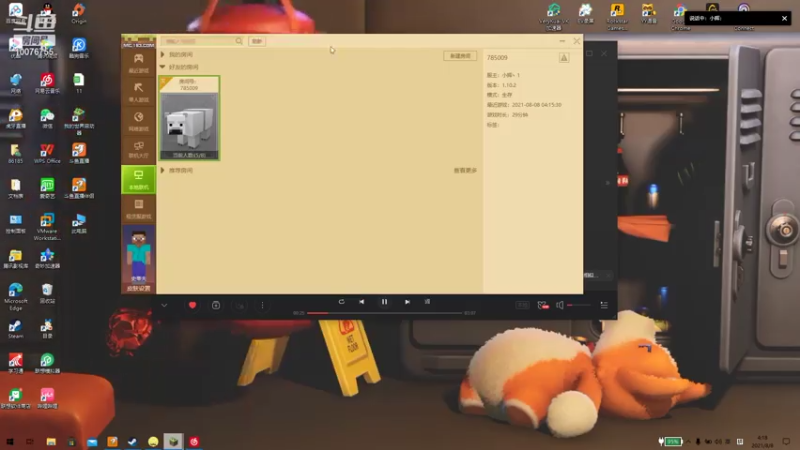
Task: Open the notification center in the system tray
Action: [786, 441]
